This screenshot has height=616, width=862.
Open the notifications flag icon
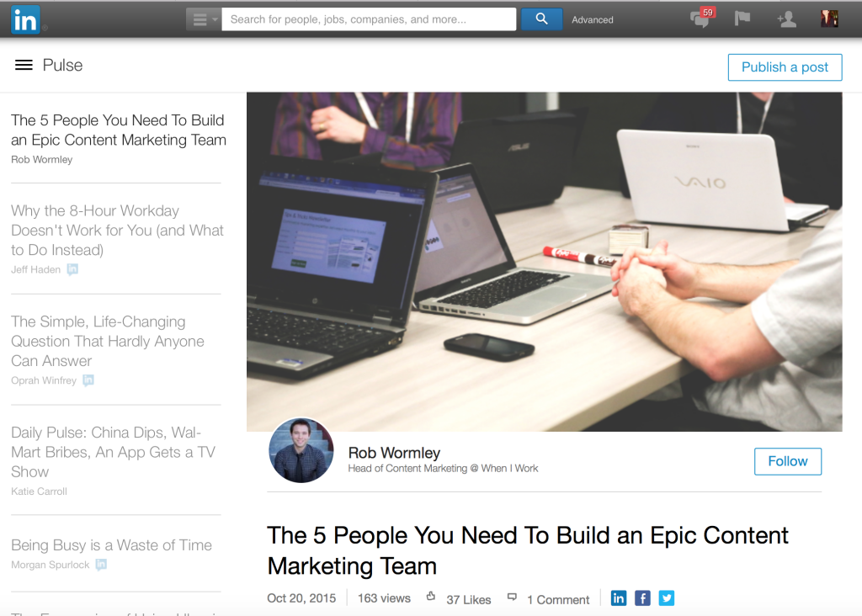pos(742,19)
